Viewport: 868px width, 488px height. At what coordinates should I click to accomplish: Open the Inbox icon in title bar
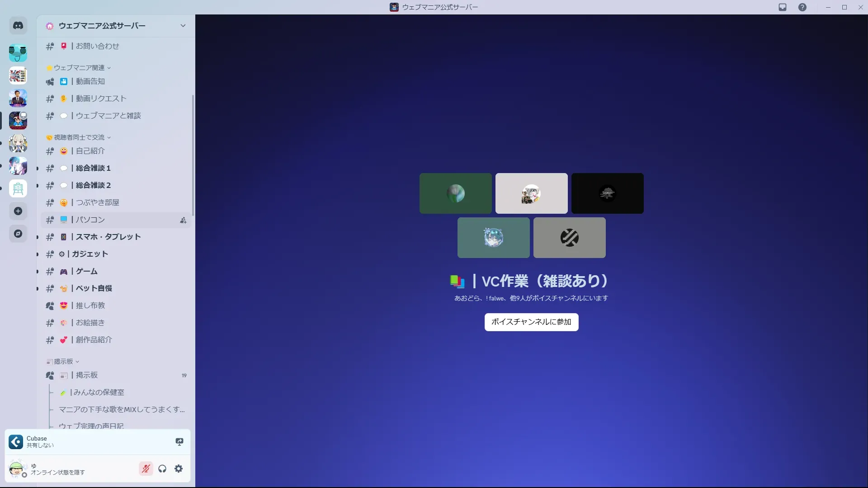point(783,7)
